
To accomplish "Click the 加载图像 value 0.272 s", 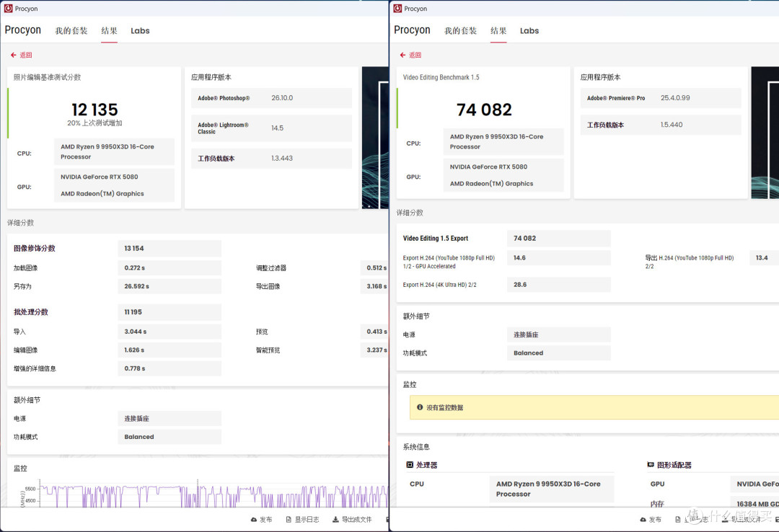I will (170, 267).
